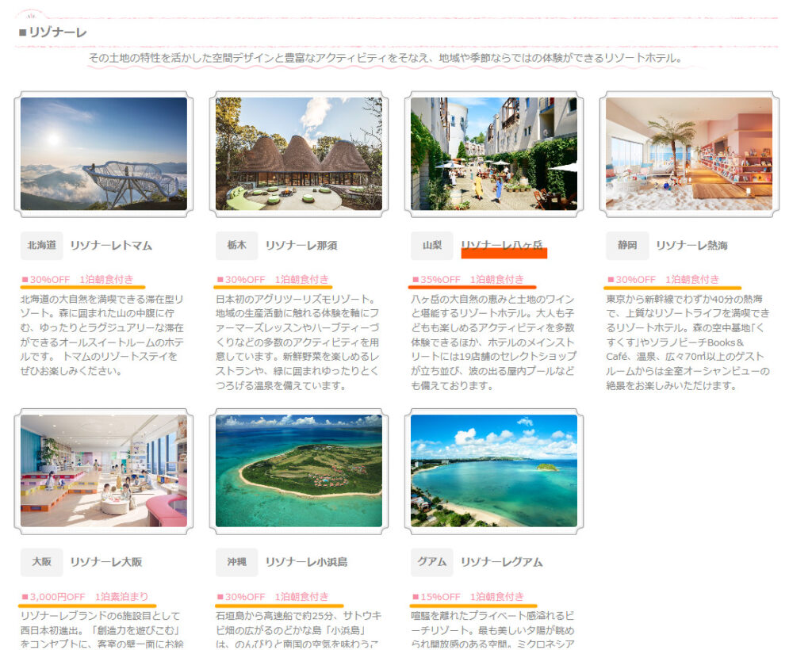Image resolution: width=812 pixels, height=650 pixels.
Task: Click the リゾナーレグアム hotel title
Action: click(501, 562)
